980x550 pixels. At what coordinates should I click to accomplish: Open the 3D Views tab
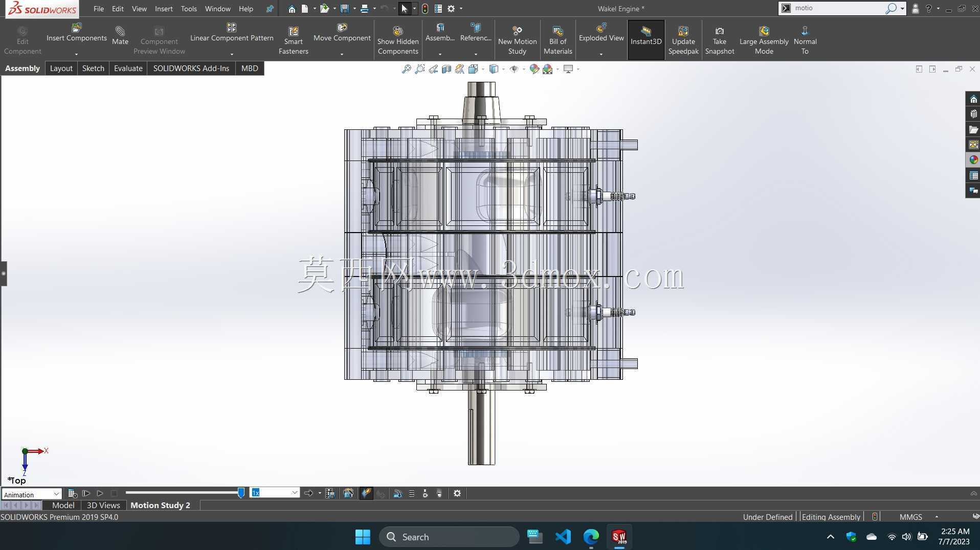pyautogui.click(x=103, y=505)
